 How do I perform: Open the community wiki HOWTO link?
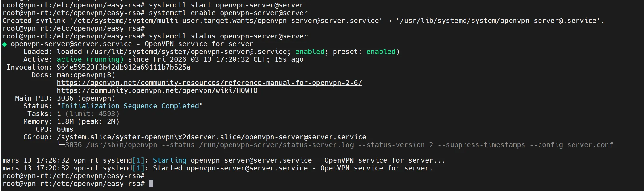[157, 91]
